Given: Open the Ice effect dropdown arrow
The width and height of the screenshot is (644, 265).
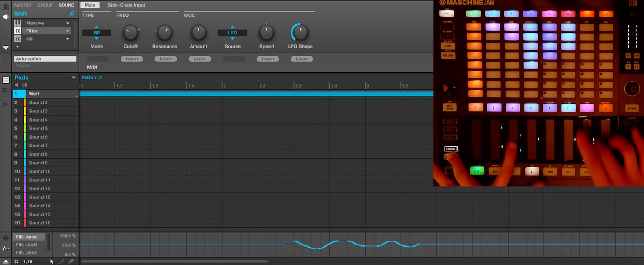Looking at the screenshot, I should click(68, 39).
